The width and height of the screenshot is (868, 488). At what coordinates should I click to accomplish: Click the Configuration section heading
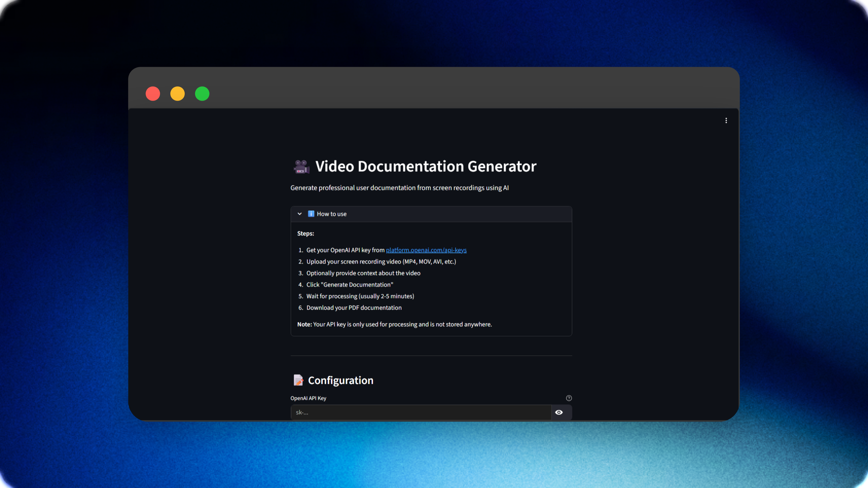tap(341, 380)
